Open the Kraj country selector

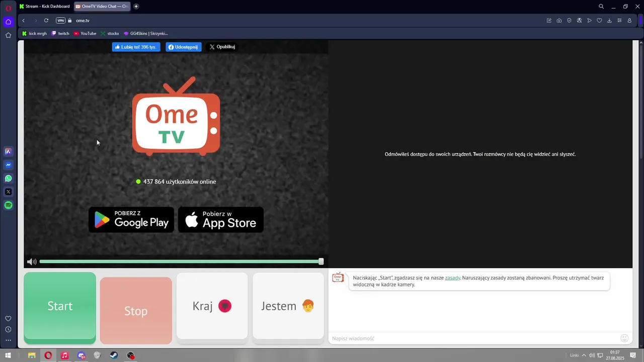click(212, 306)
